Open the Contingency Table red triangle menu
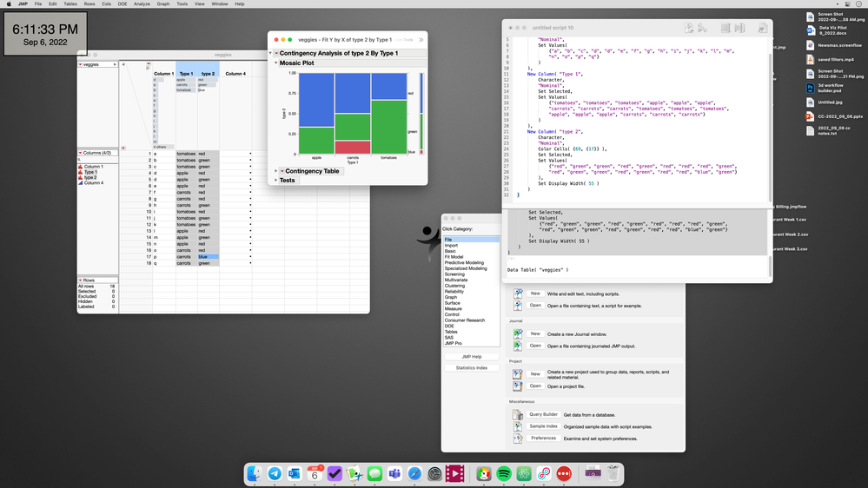 (282, 171)
